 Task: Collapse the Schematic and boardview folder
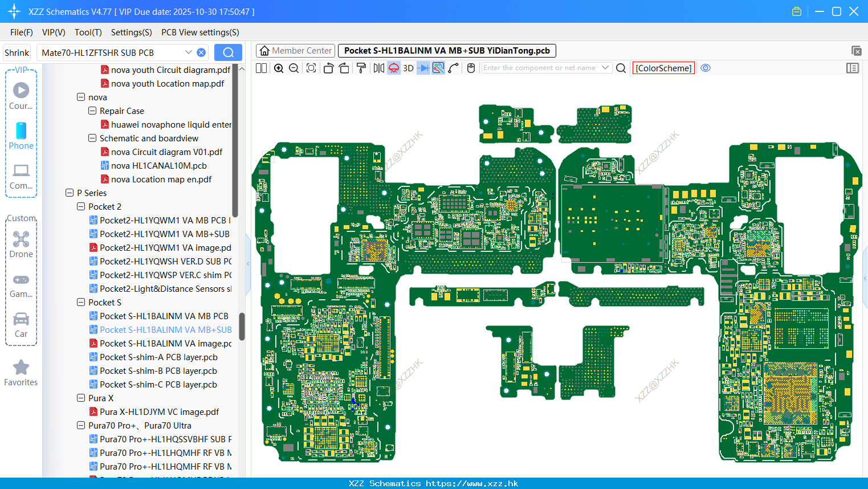(x=92, y=138)
